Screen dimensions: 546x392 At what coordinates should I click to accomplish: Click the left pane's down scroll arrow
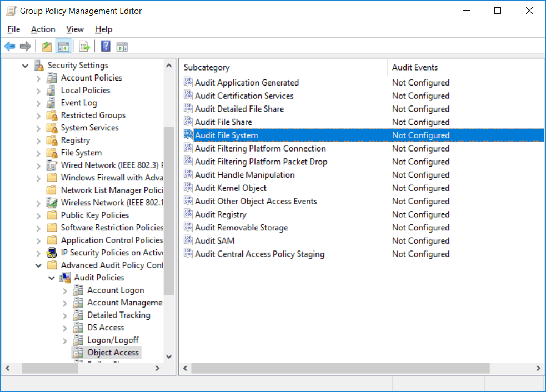[169, 356]
